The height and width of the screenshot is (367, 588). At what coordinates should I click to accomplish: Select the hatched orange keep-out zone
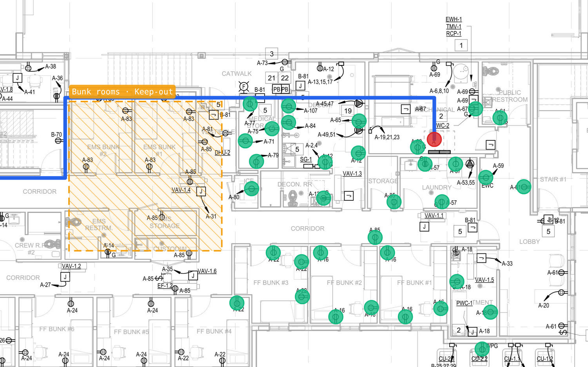tap(145, 176)
